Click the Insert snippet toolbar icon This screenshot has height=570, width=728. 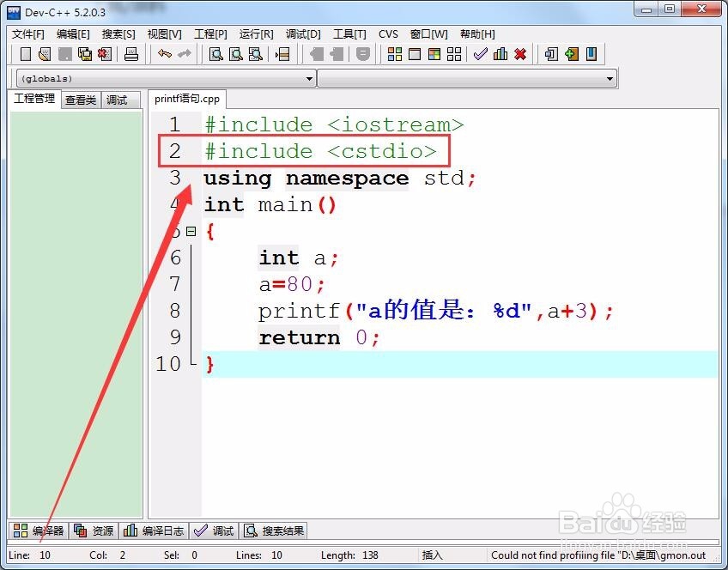click(551, 54)
